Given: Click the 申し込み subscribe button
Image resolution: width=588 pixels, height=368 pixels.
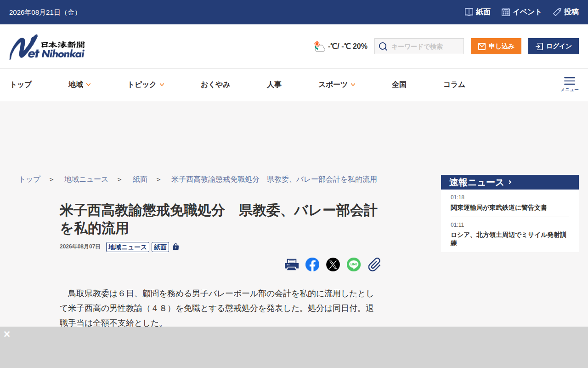Looking at the screenshot, I should point(496,46).
